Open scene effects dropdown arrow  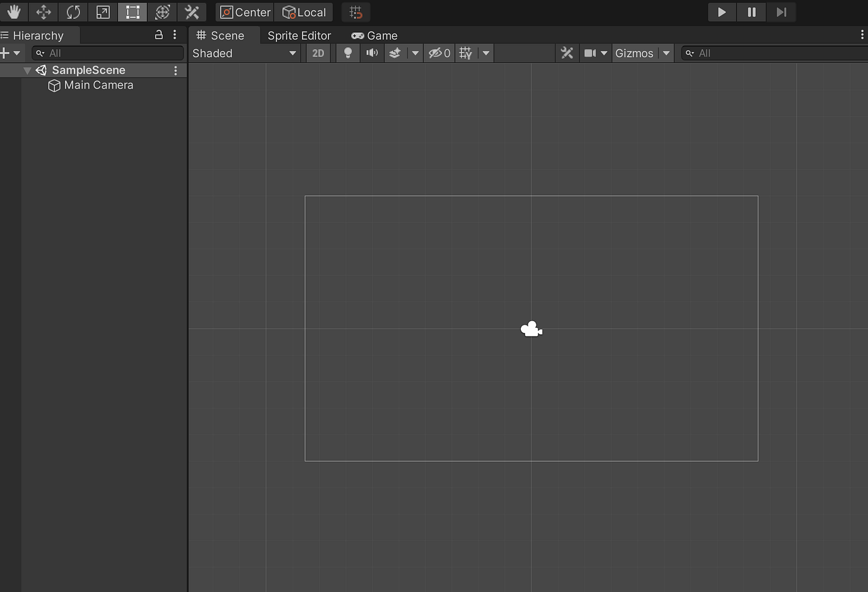(x=415, y=53)
